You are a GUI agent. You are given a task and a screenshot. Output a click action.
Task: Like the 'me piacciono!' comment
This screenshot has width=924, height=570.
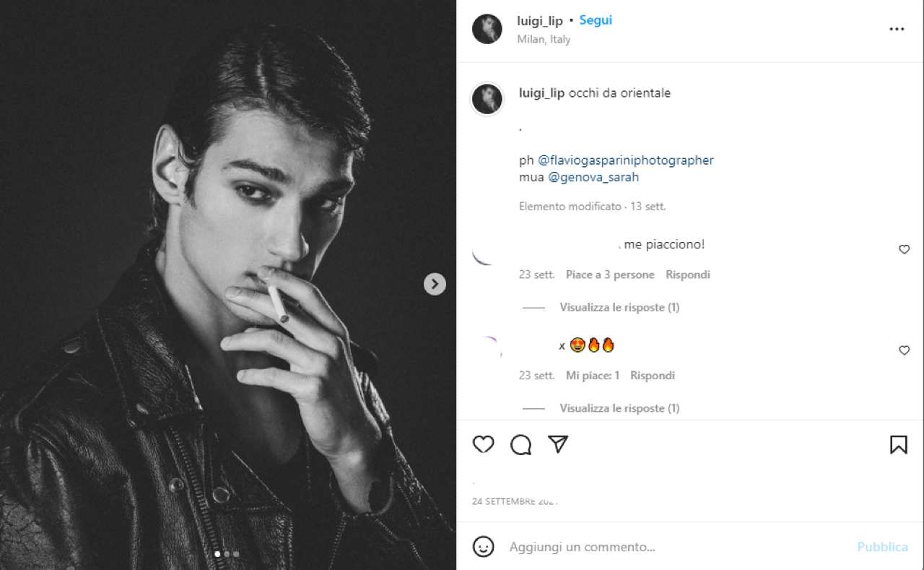904,249
